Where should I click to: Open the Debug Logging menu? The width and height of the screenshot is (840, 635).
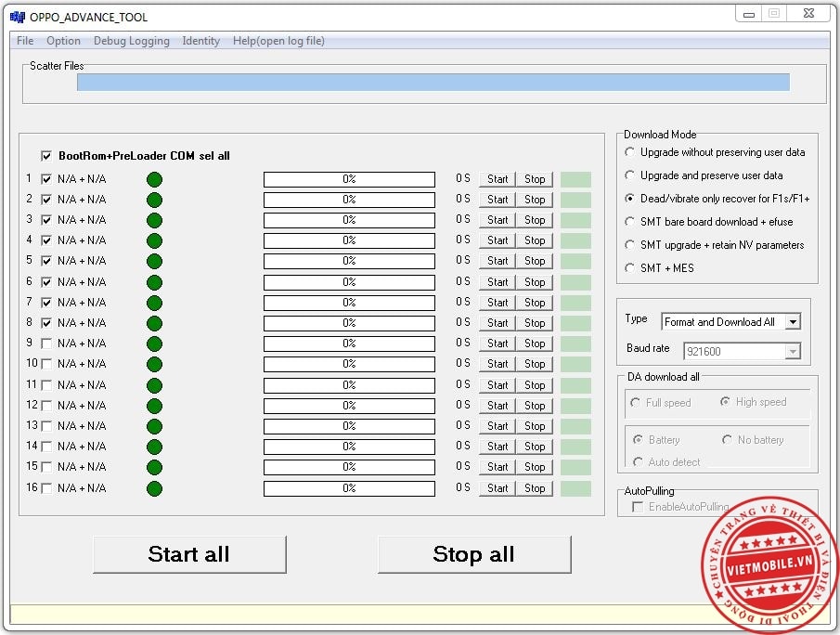click(131, 41)
